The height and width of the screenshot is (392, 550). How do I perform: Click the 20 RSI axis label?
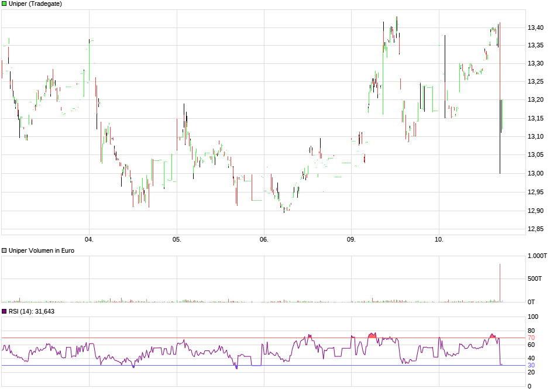click(531, 372)
